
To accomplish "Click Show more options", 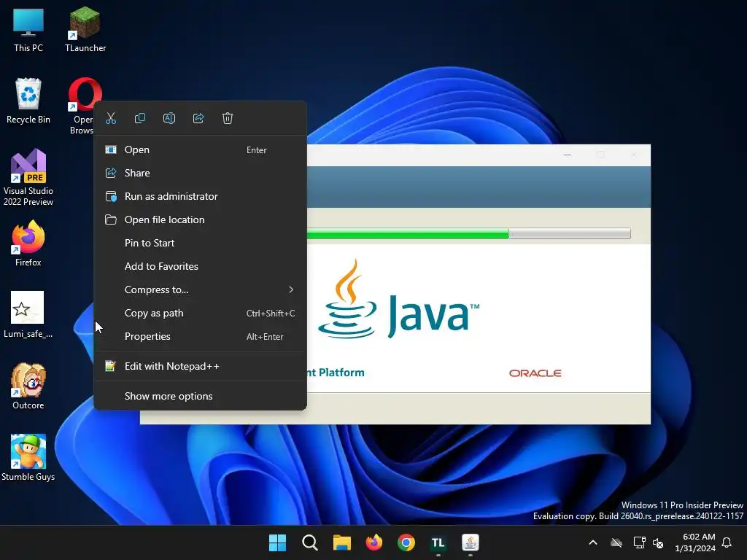I will [x=200, y=396].
